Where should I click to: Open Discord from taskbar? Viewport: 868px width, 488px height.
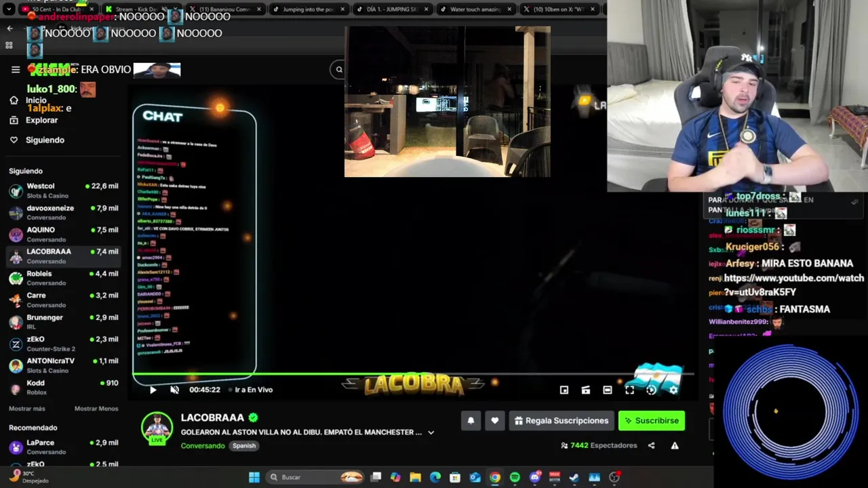[535, 477]
